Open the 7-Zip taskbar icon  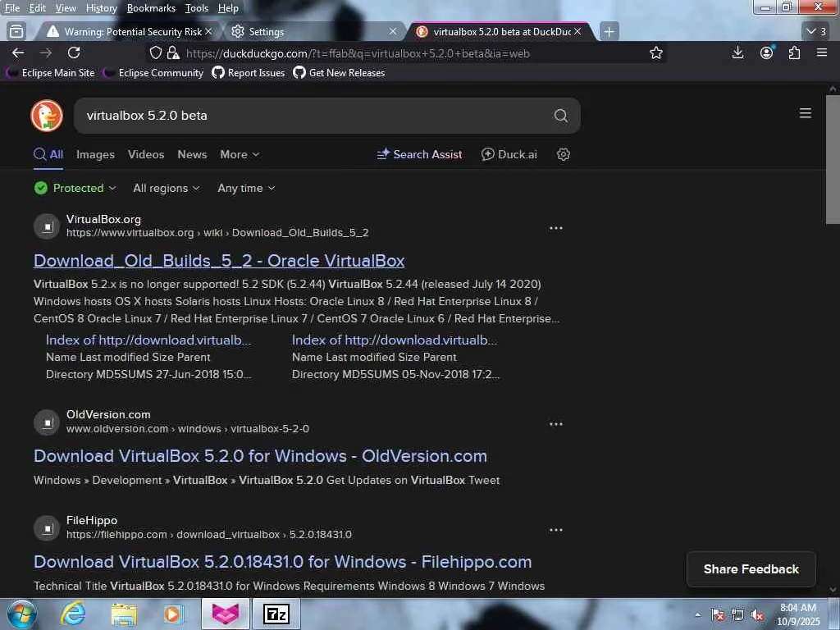coord(276,614)
